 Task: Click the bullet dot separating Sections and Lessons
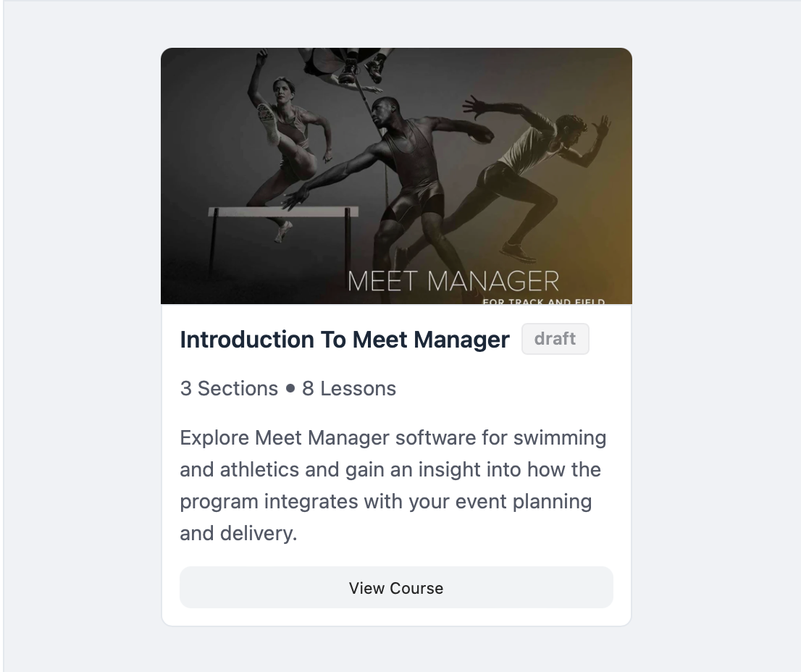click(290, 389)
